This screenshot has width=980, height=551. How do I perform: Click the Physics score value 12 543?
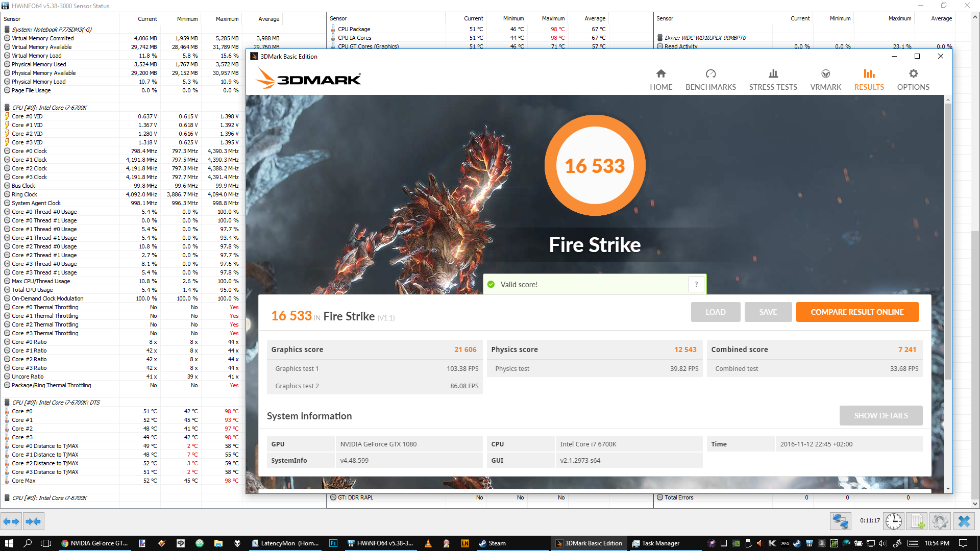point(685,349)
